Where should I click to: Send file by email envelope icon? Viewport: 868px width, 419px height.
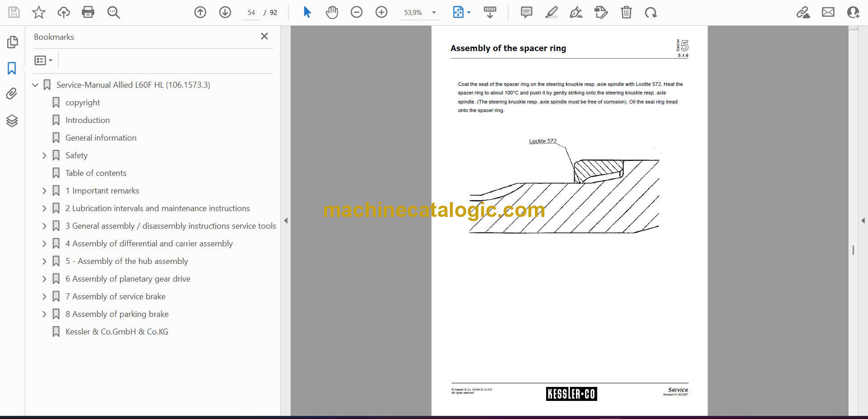point(828,12)
